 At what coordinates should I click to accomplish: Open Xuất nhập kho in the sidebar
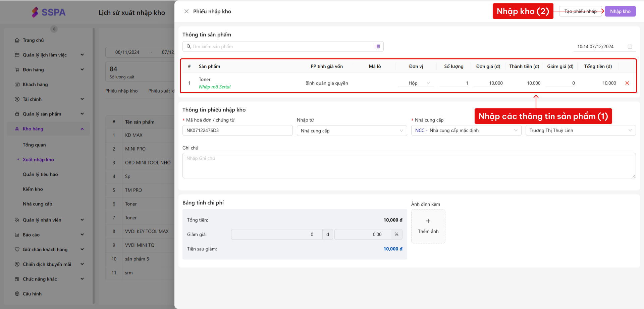[x=38, y=160]
